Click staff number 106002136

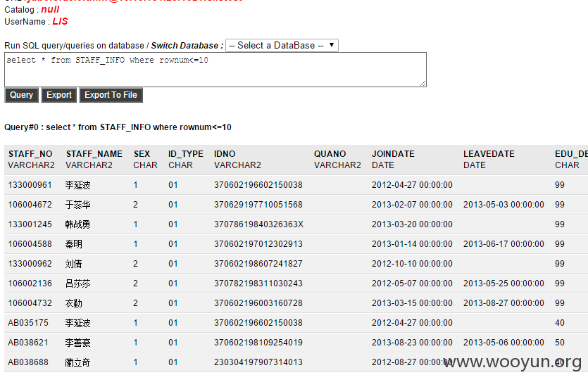[30, 284]
